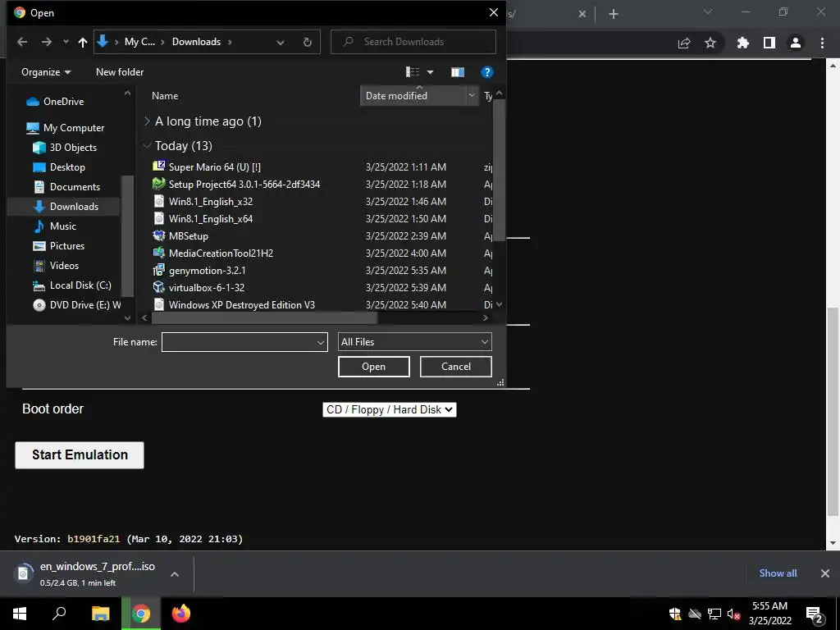Change view layout icon
840x630 pixels.
click(x=413, y=72)
